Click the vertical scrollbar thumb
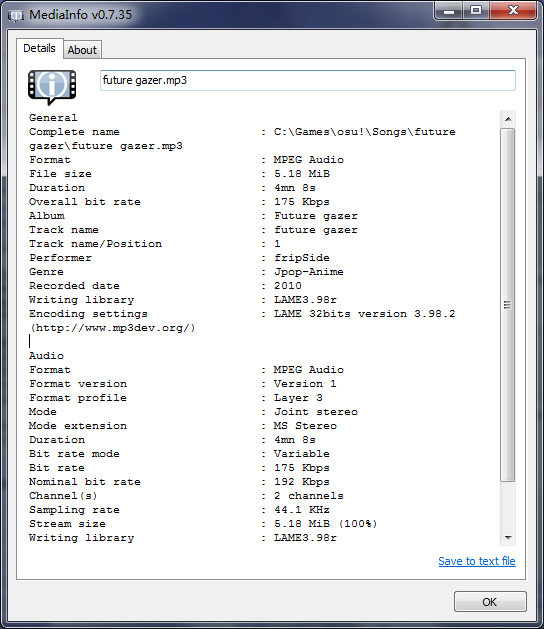Screen dimensions: 544x629 coord(508,304)
